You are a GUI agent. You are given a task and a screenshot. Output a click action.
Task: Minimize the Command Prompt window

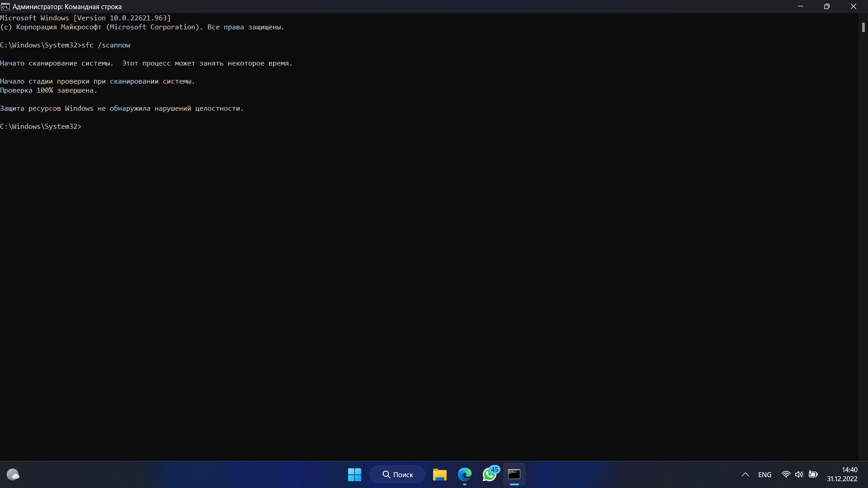tap(801, 7)
